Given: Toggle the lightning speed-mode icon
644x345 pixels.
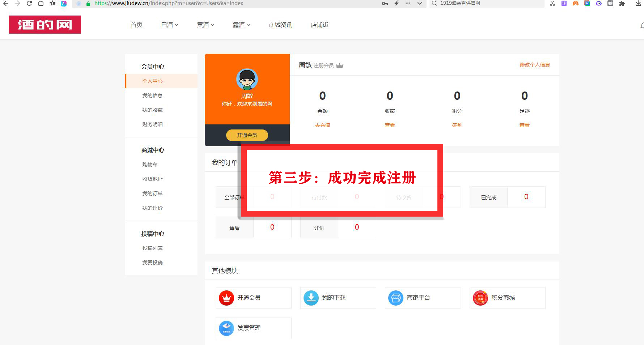Looking at the screenshot, I should 397,3.
